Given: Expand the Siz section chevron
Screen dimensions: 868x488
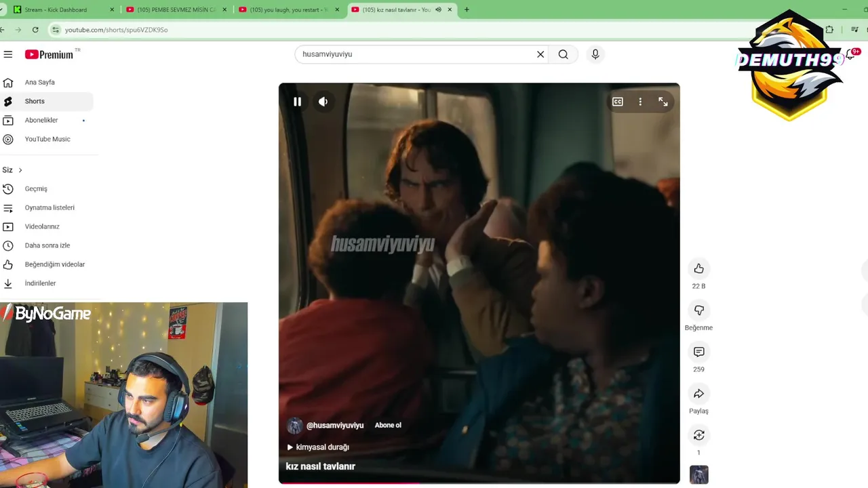Looking at the screenshot, I should pyautogui.click(x=20, y=170).
